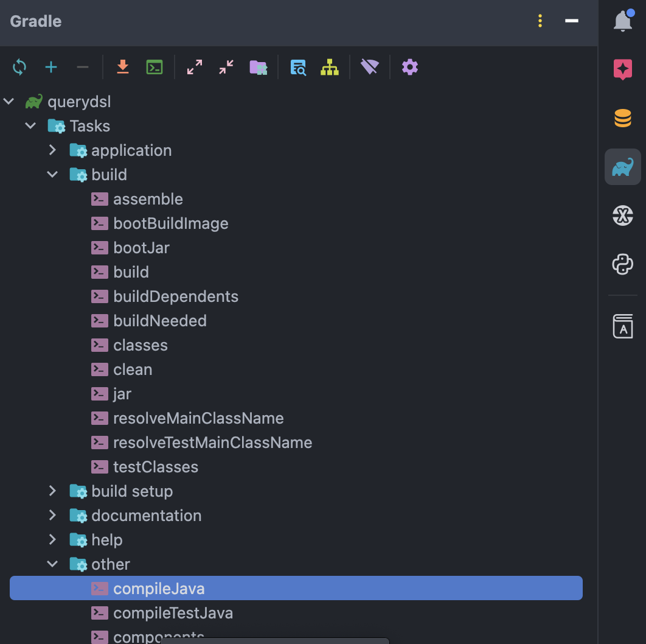The width and height of the screenshot is (646, 644).
Task: Click the build setup folder label
Action: (132, 491)
